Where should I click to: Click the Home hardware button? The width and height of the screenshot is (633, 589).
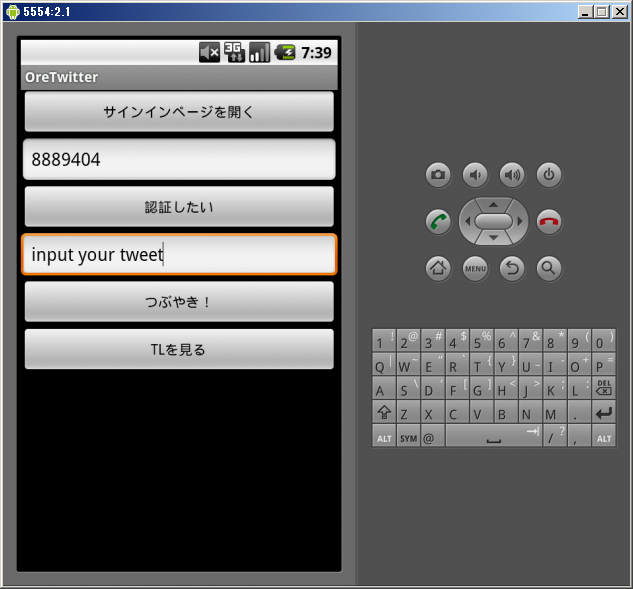438,268
